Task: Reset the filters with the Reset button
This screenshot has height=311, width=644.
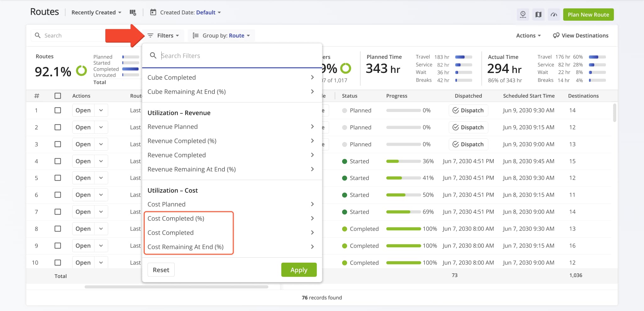Action: 161,270
